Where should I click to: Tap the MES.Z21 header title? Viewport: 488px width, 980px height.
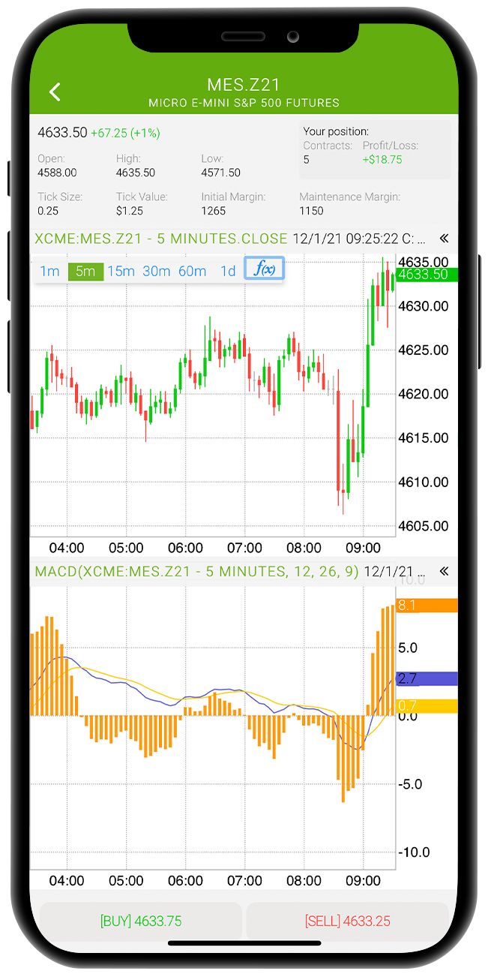[244, 85]
